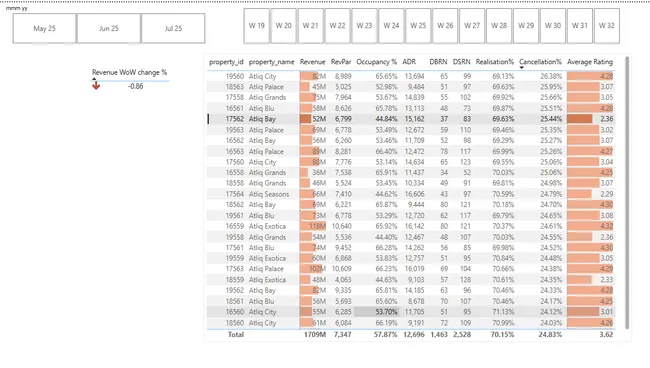Pick the W 27 week button
The width and height of the screenshot is (650, 368).
(472, 26)
